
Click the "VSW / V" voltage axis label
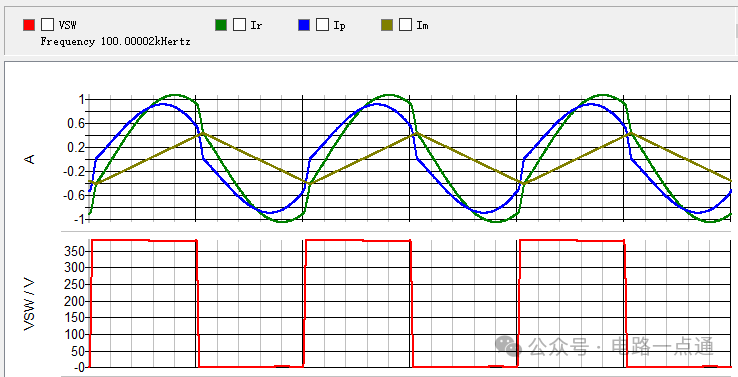coord(30,304)
